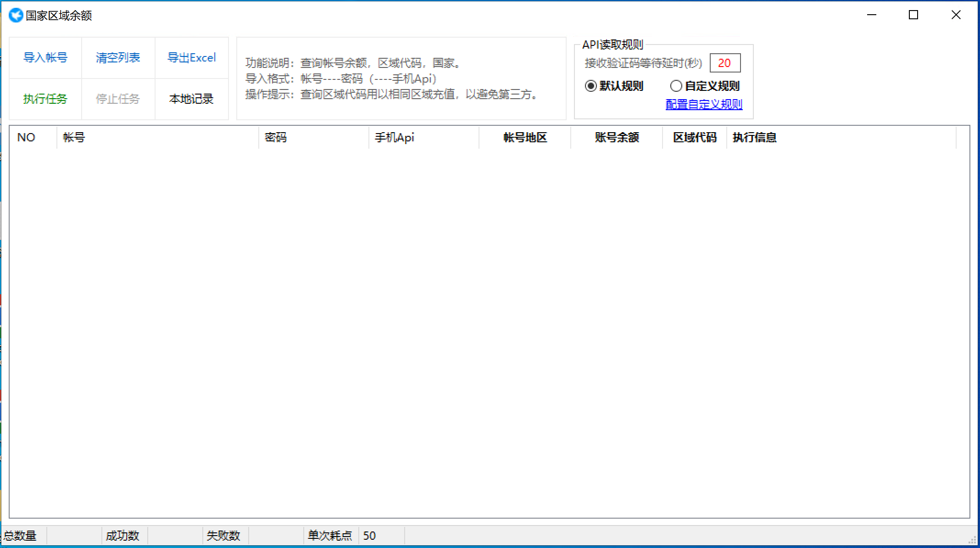The height and width of the screenshot is (548, 980).
Task: Sort by the NO column header
Action: pyautogui.click(x=33, y=137)
